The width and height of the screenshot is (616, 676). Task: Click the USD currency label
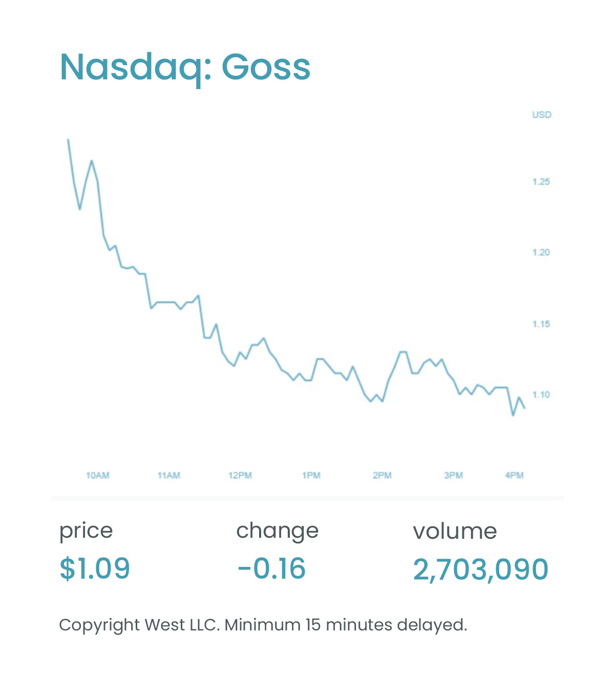point(541,115)
